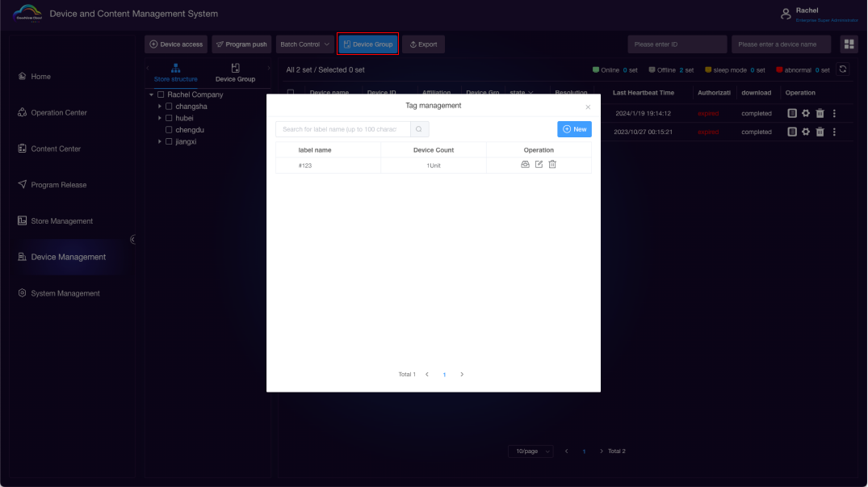Close the Tag management dialog
The height and width of the screenshot is (487, 868).
click(588, 107)
